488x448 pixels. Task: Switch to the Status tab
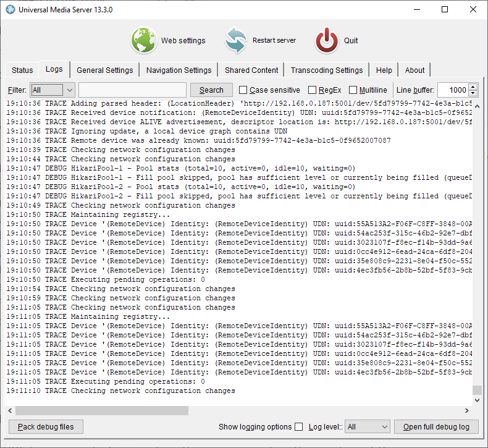22,70
